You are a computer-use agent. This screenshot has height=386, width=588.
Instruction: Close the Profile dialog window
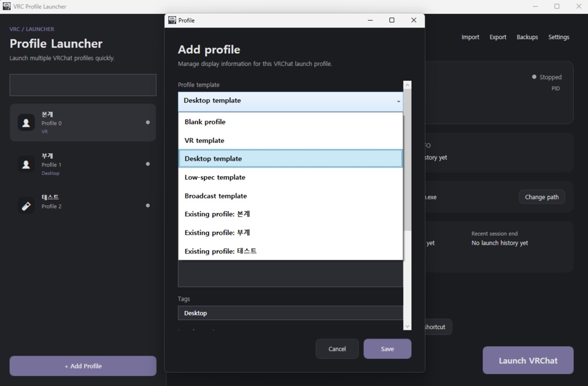(413, 20)
